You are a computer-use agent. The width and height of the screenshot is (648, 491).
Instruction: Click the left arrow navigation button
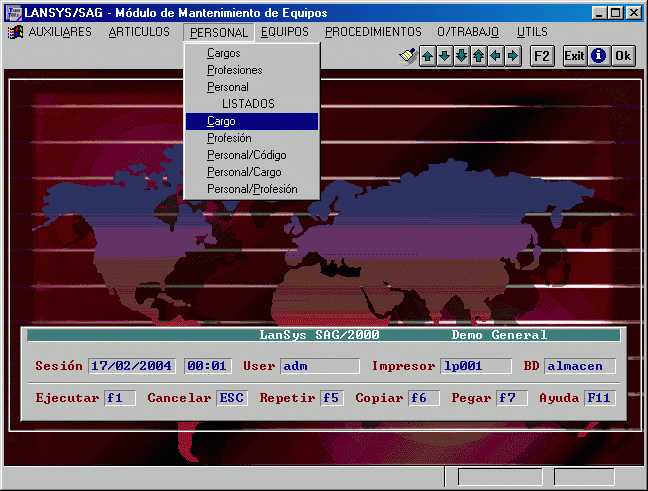pos(496,56)
